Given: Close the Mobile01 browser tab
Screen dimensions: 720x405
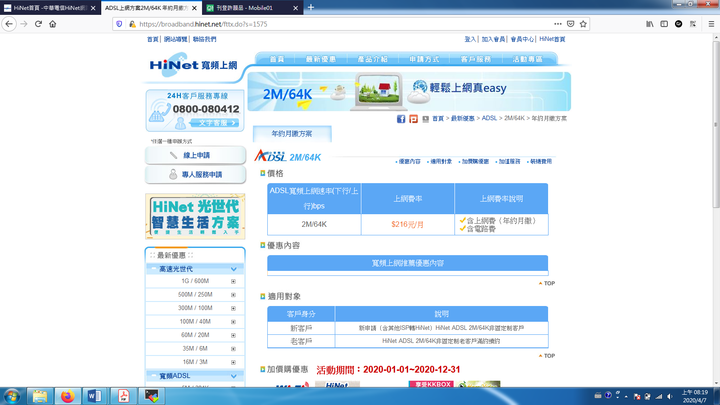Looking at the screenshot, I should click(295, 8).
